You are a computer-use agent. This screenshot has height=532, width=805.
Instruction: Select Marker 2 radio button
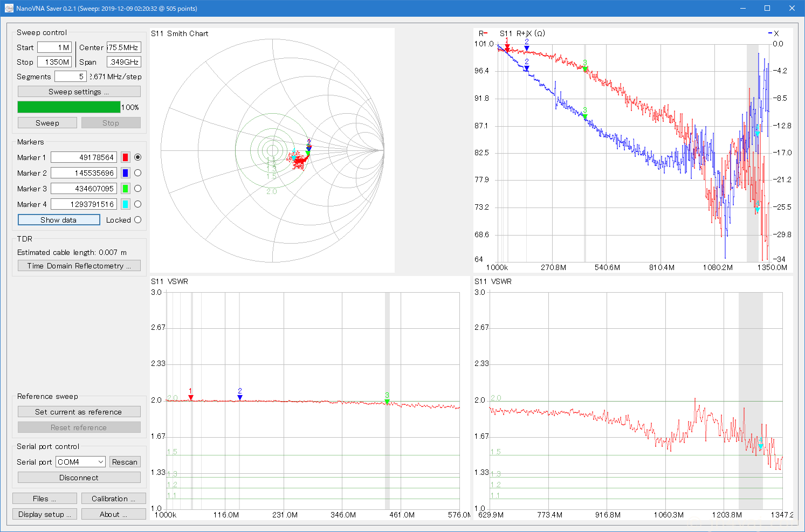click(138, 173)
